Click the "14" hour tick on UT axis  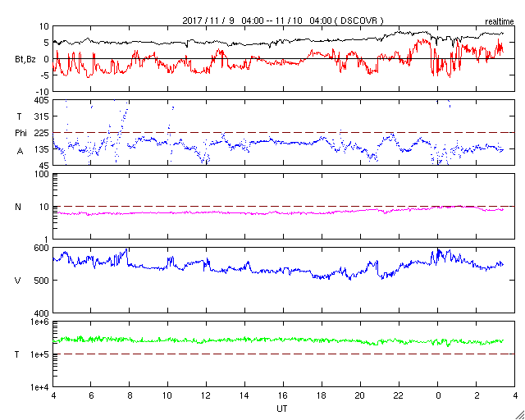point(244,396)
